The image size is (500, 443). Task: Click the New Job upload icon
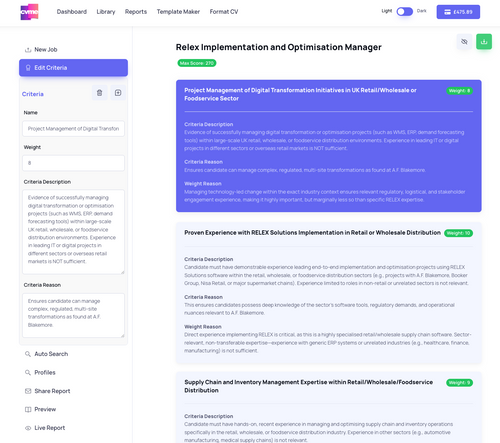pos(28,50)
